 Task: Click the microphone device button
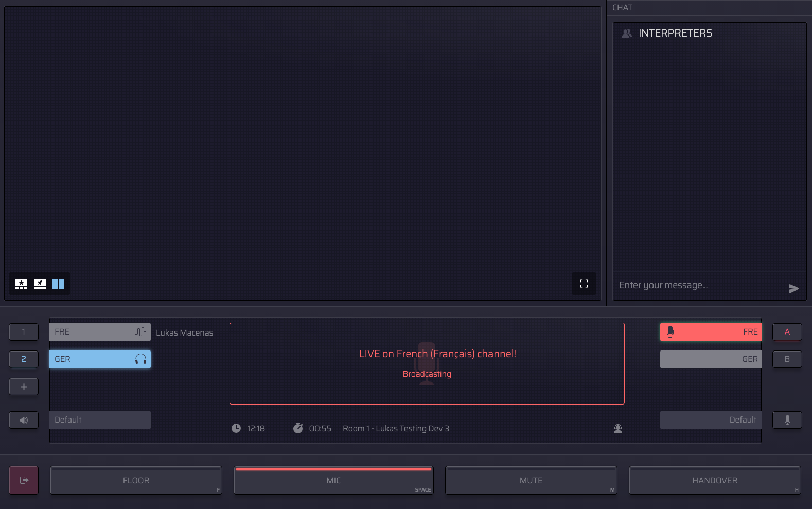(x=787, y=420)
